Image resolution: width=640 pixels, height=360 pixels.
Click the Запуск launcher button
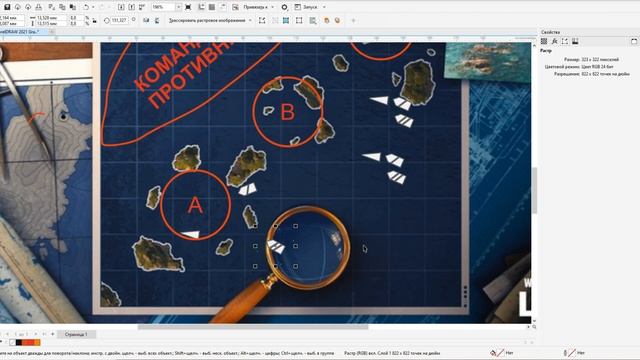click(x=307, y=7)
